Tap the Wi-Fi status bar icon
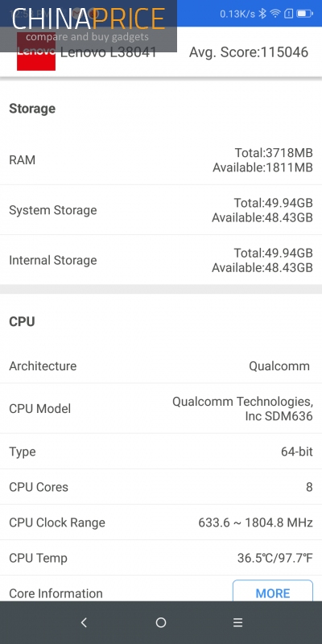The image size is (322, 644). coord(275,14)
